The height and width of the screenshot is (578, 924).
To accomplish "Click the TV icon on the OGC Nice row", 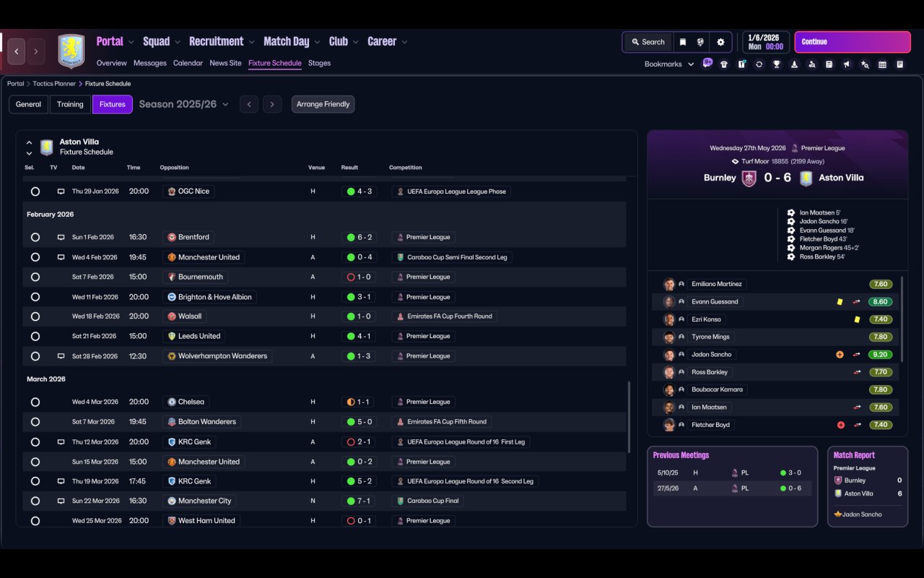I will (x=61, y=191).
